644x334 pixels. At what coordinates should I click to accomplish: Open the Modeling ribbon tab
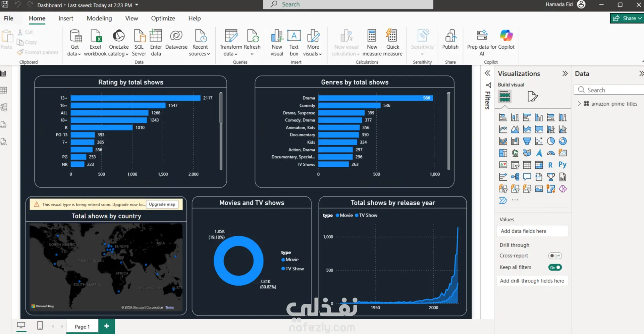[x=99, y=18]
